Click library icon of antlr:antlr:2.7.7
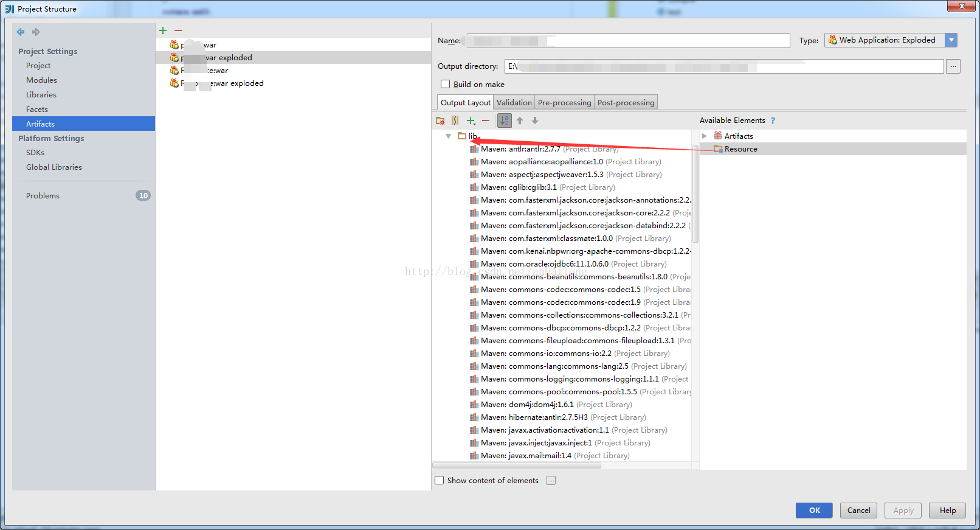The width and height of the screenshot is (980, 530). tap(474, 148)
